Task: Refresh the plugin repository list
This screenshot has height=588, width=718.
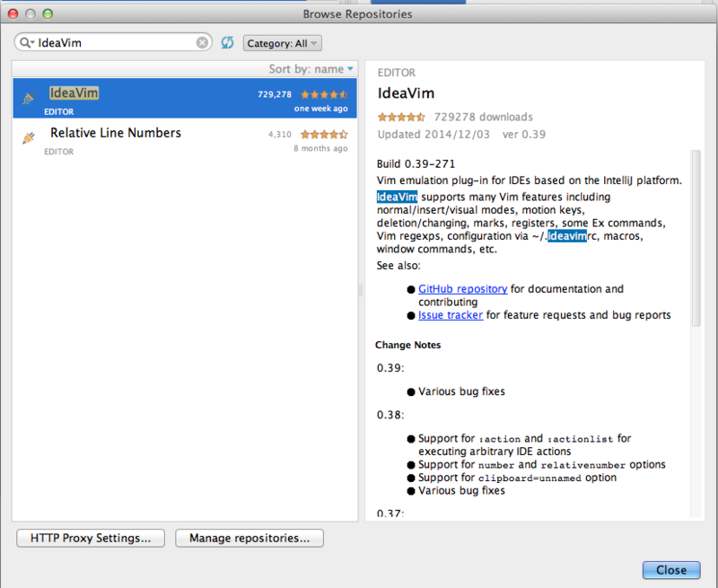Action: pyautogui.click(x=227, y=42)
